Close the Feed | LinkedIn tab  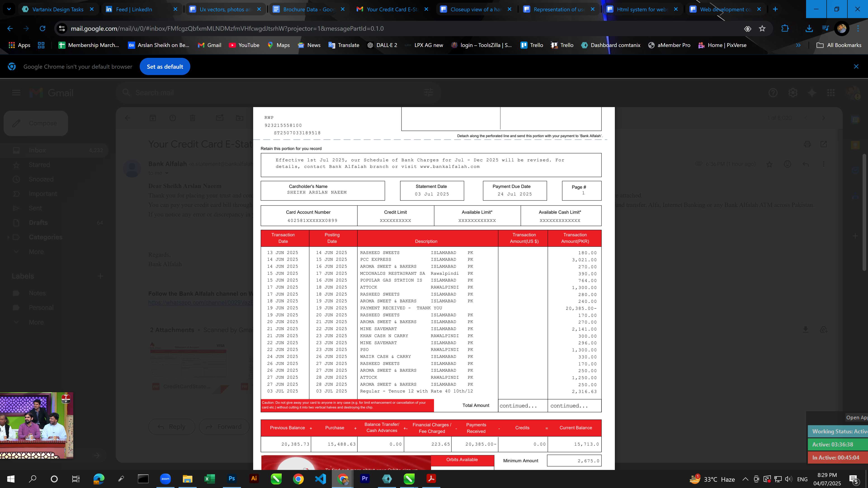tap(175, 9)
